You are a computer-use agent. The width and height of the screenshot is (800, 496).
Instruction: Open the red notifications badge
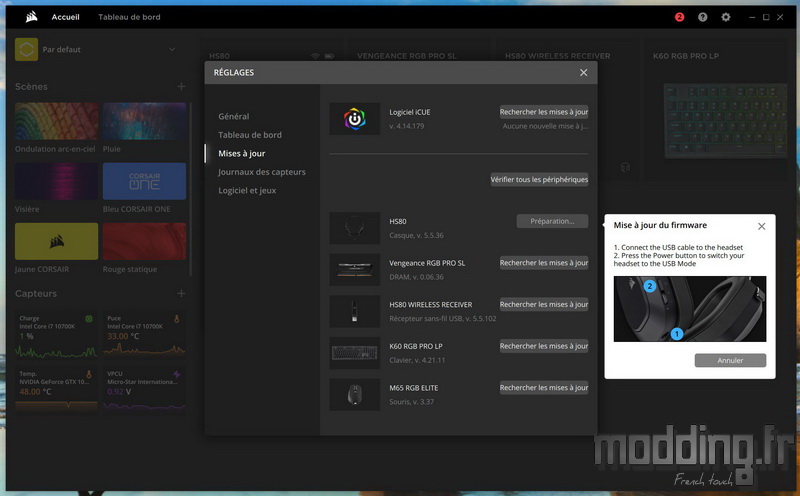click(x=679, y=17)
